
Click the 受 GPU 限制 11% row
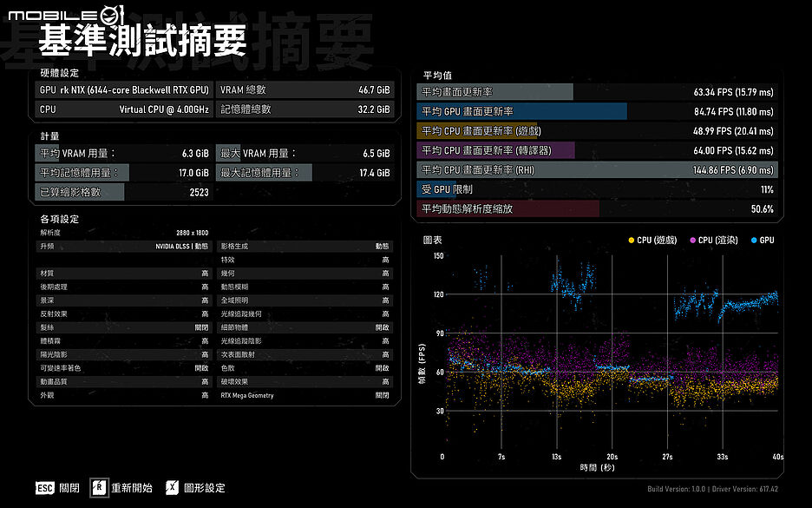597,189
